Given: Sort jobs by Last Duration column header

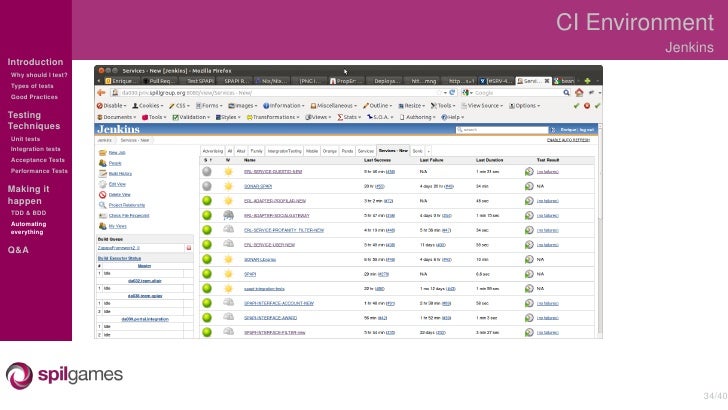Looking at the screenshot, I should 489,160.
